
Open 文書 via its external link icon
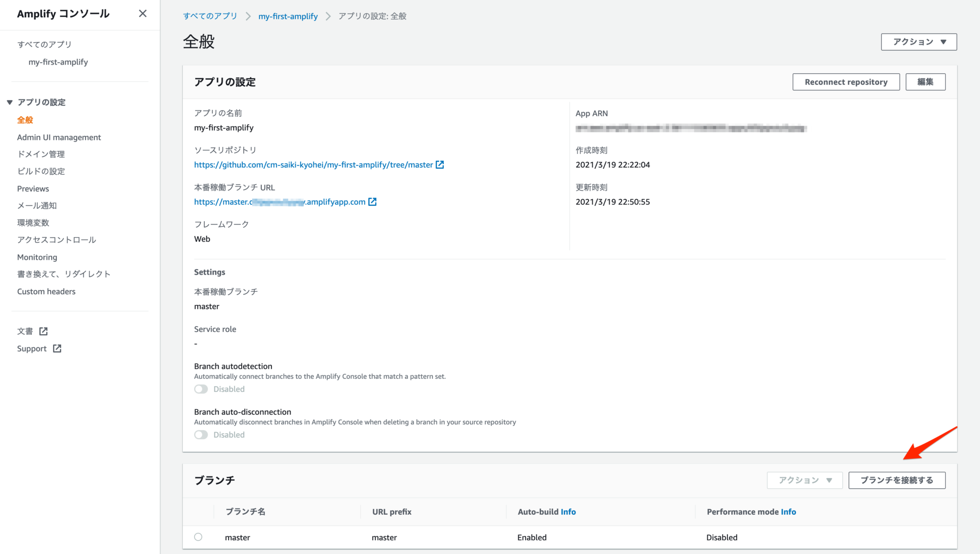(x=43, y=331)
